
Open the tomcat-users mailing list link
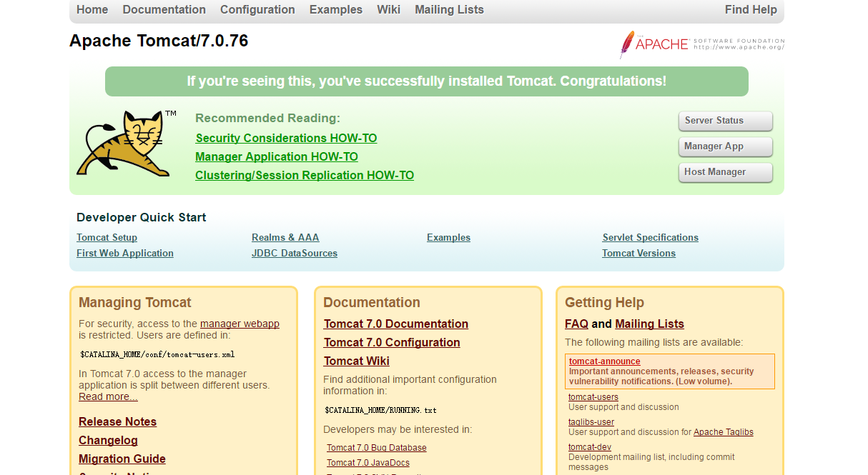coord(593,397)
